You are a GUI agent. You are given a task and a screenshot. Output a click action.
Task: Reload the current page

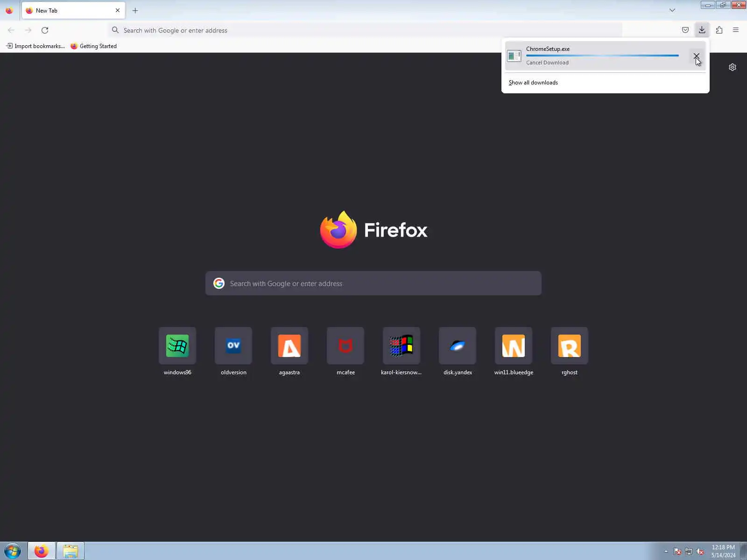point(45,30)
